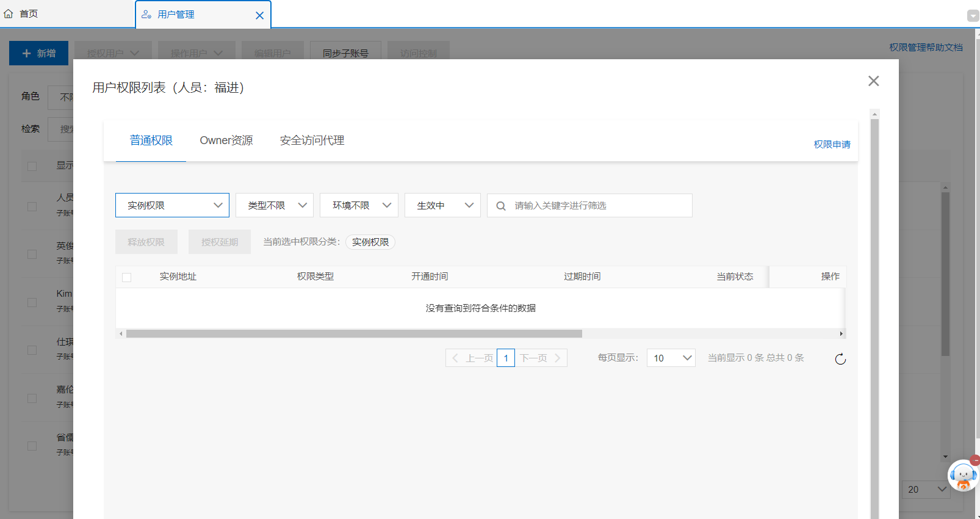The height and width of the screenshot is (519, 980).
Task: Click the 新增 button in background page
Action: point(38,53)
